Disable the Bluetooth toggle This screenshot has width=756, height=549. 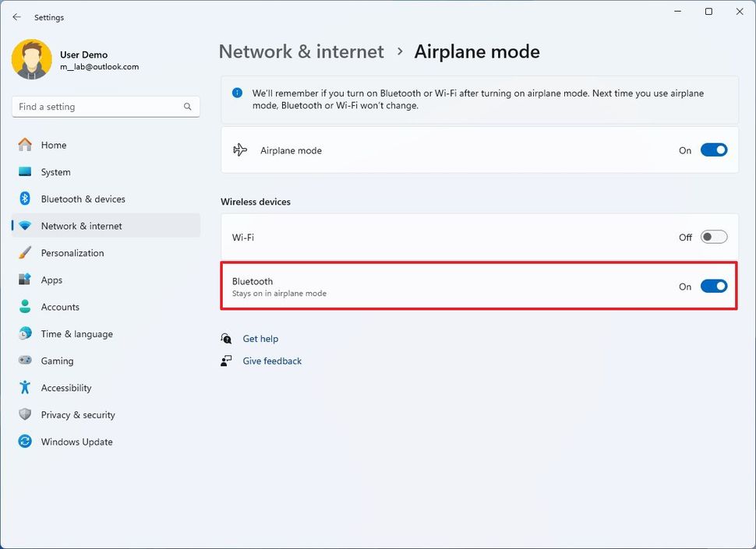pyautogui.click(x=714, y=286)
